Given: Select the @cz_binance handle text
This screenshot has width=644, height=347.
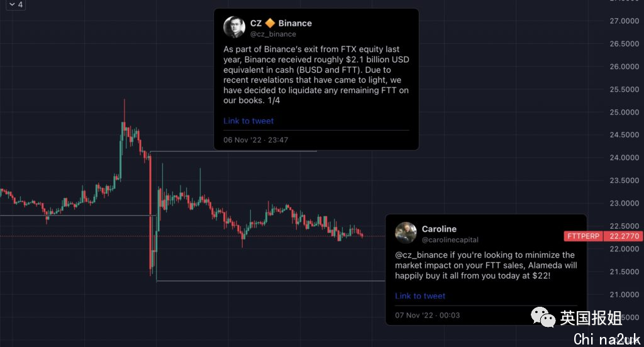Looking at the screenshot, I should click(x=273, y=34).
